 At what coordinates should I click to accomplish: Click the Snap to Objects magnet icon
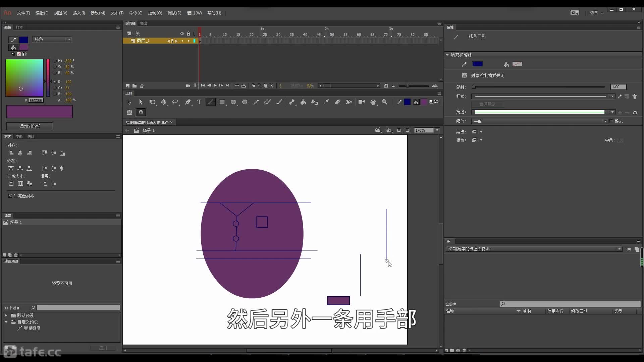point(141,112)
